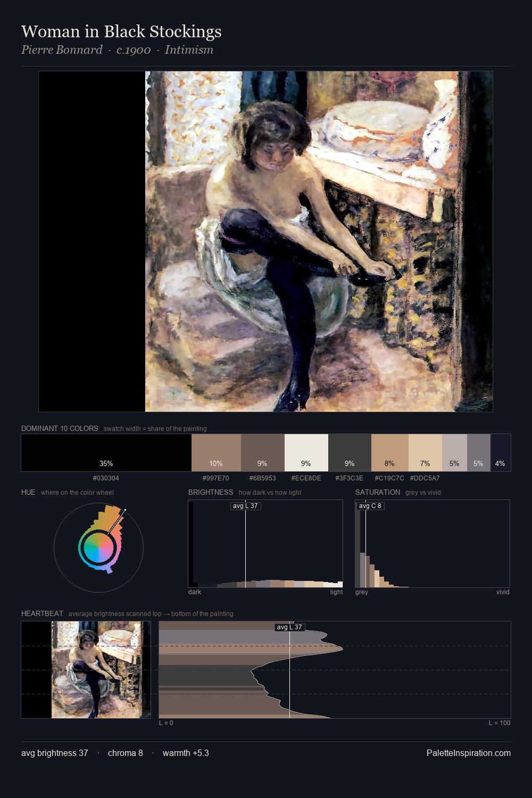
Task: Click the 'HEARTBEAT' section heading
Action: [42, 613]
